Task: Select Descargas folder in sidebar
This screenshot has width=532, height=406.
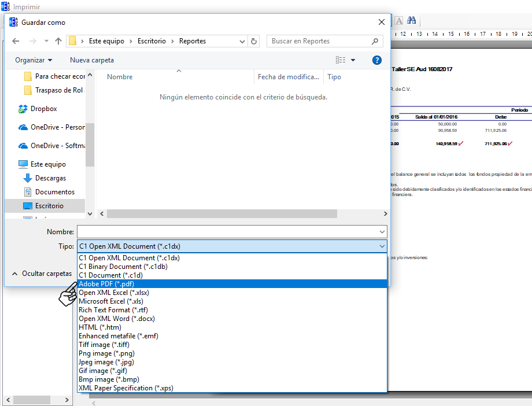Action: [x=50, y=178]
